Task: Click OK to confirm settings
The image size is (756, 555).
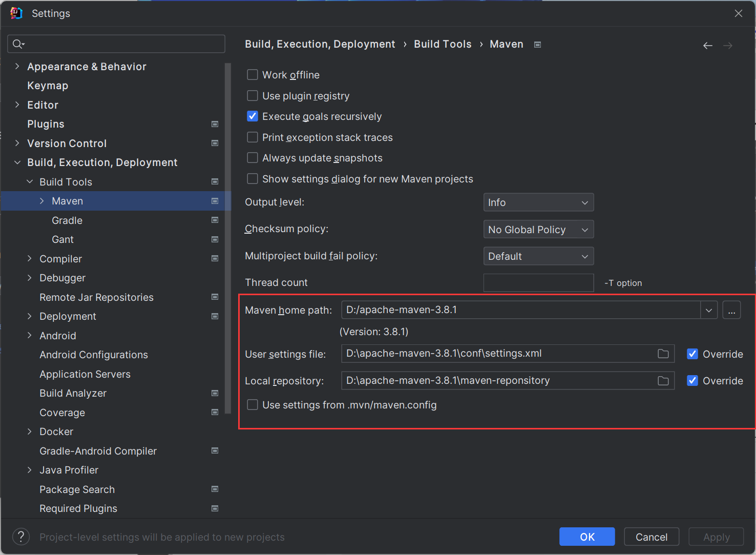Action: pos(587,537)
